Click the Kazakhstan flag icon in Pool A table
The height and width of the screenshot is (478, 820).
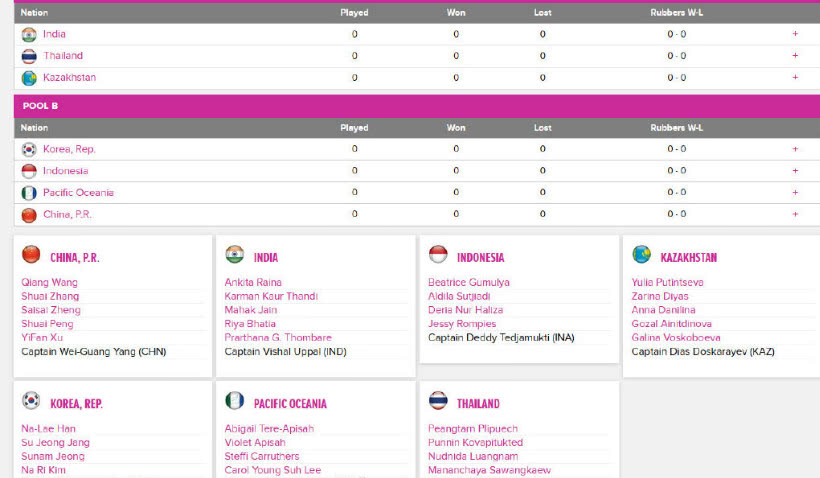tap(29, 78)
